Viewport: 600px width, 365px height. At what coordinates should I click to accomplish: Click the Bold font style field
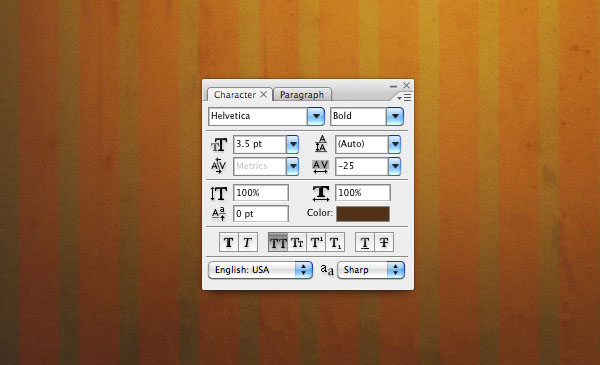pos(359,116)
